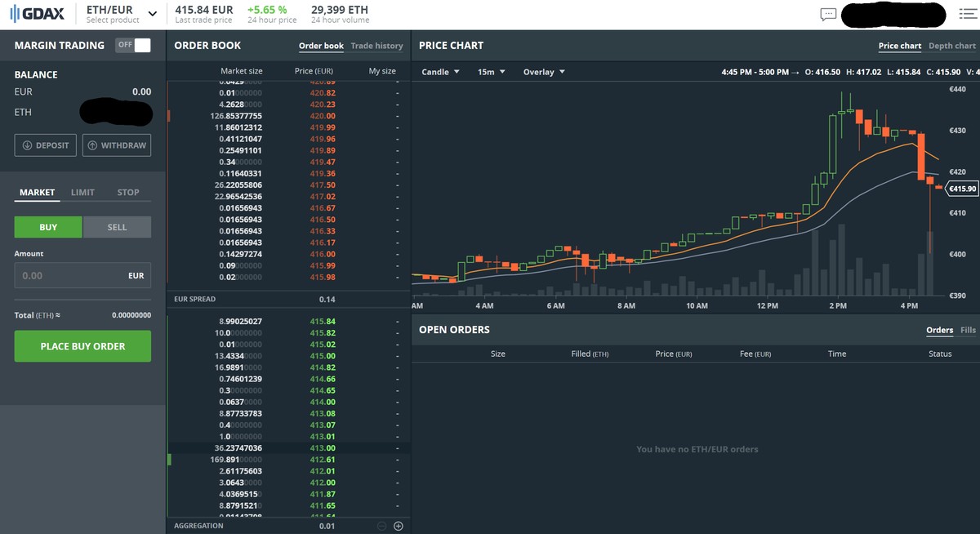Show the Orders tab in Open Orders
The height and width of the screenshot is (534, 980).
point(939,330)
